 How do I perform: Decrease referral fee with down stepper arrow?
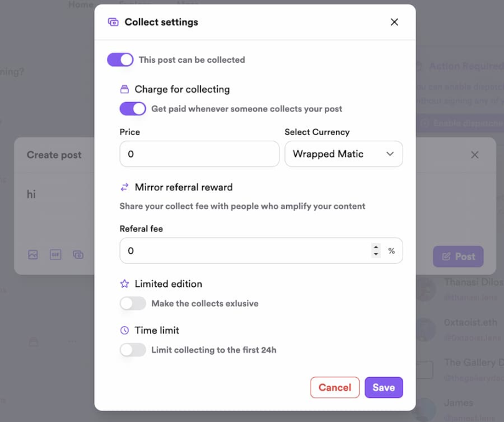(x=376, y=254)
